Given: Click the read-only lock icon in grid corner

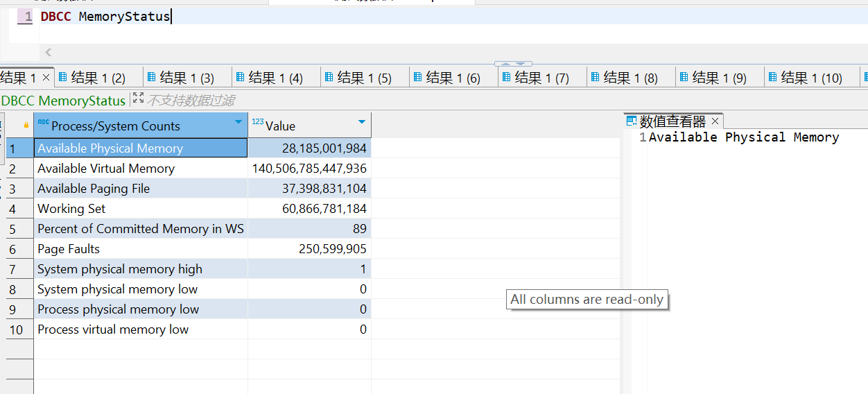Looking at the screenshot, I should point(26,126).
